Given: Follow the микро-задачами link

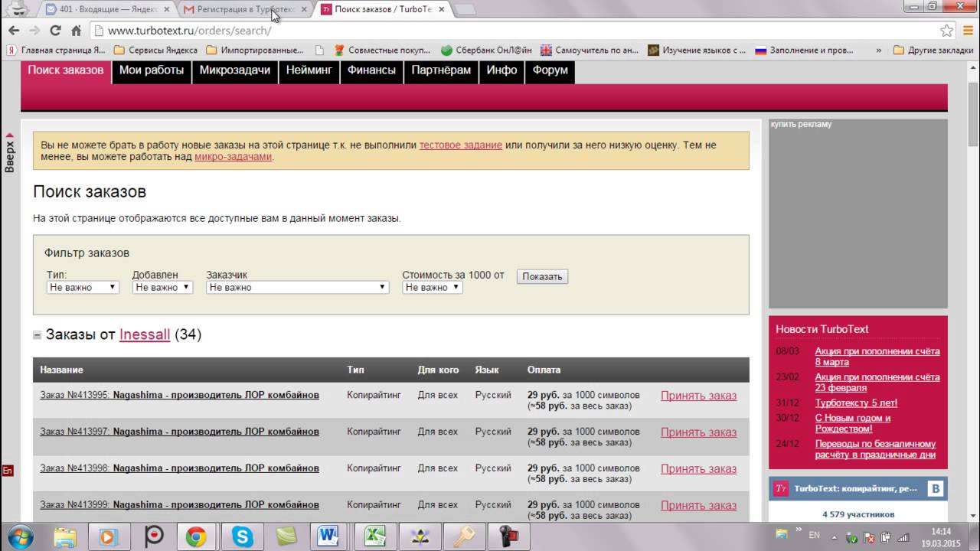Looking at the screenshot, I should [234, 157].
